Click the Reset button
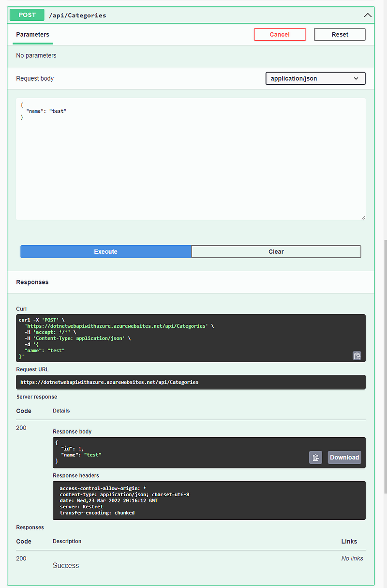The image size is (387, 588). coord(340,34)
